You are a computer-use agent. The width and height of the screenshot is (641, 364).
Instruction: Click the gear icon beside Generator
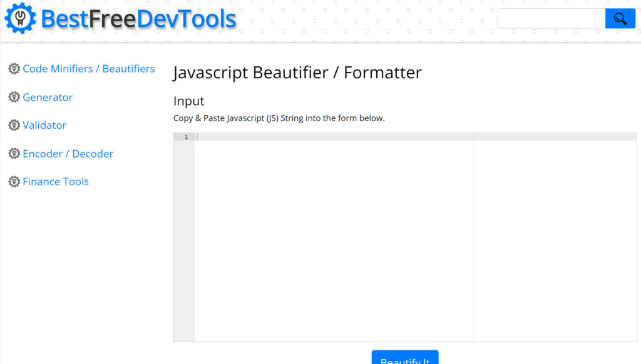(14, 97)
